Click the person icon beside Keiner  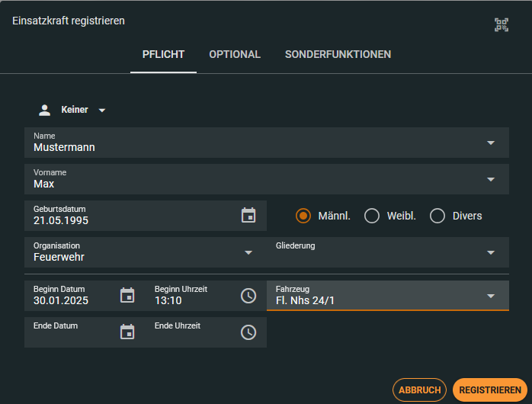(x=44, y=110)
